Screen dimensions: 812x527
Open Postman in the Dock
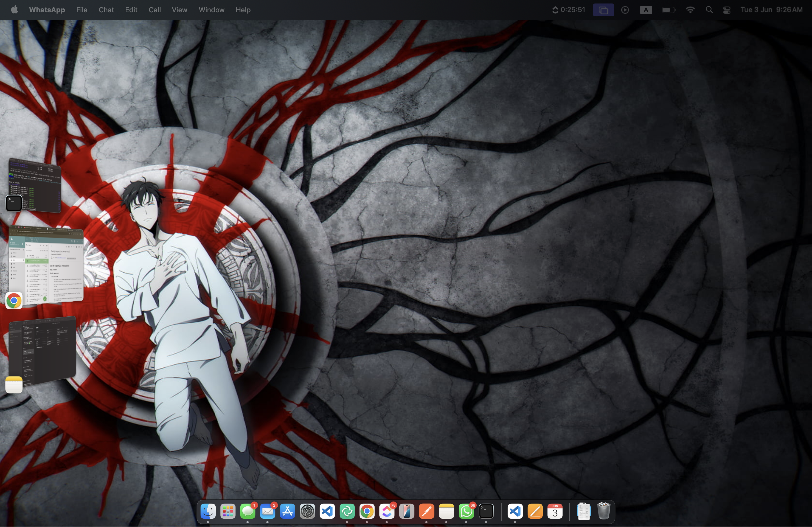click(426, 511)
